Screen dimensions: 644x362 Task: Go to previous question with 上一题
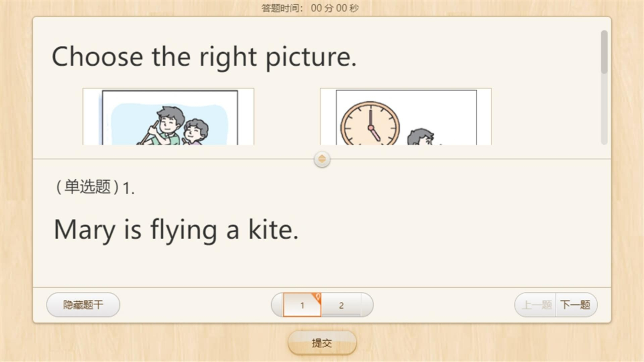537,305
